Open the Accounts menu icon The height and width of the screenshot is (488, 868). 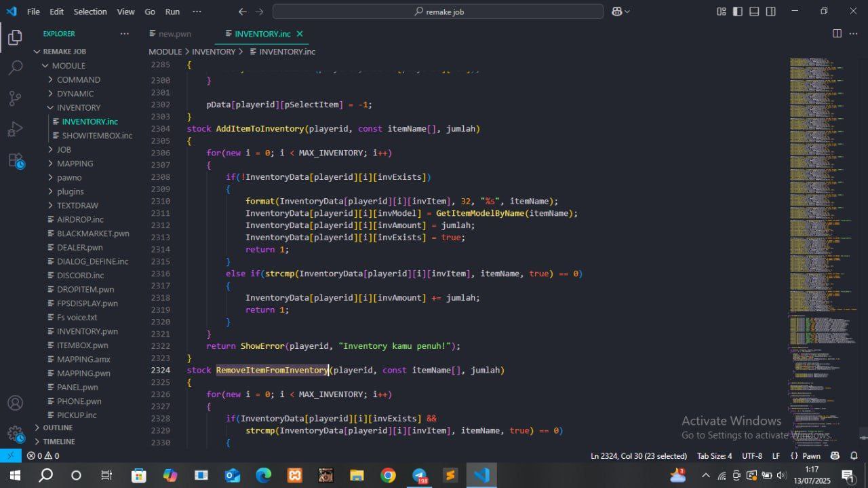(15, 402)
